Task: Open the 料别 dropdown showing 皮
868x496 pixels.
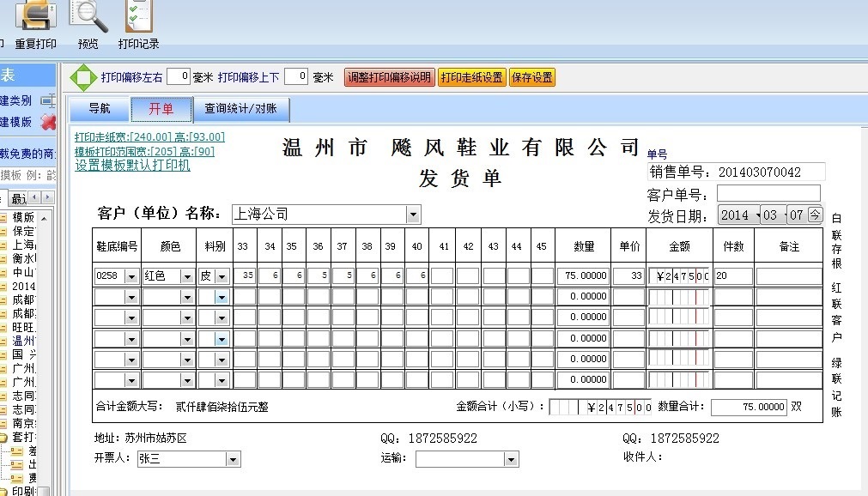Action: pyautogui.click(x=222, y=276)
